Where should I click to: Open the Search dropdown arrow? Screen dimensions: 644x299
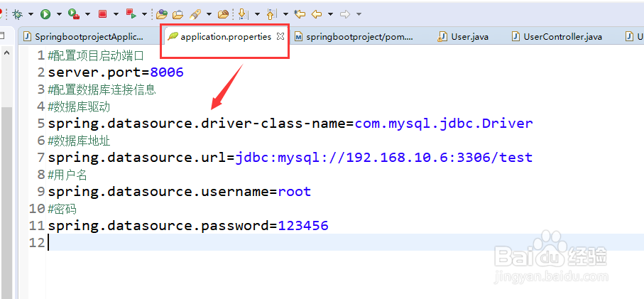[x=209, y=14]
